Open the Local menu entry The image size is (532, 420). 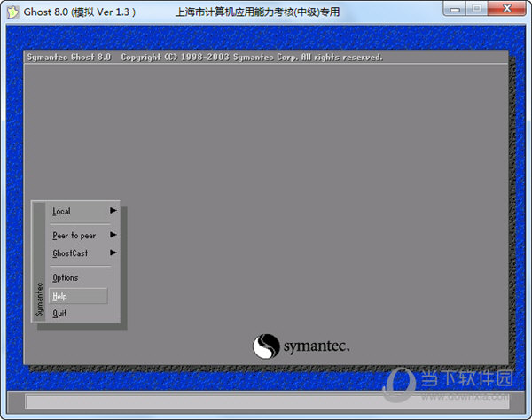tap(62, 211)
